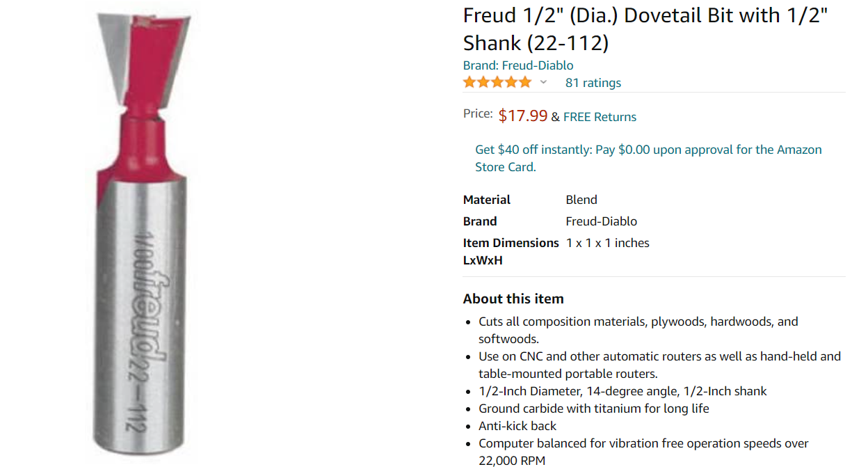Click the Ground carbide with titanium bullet
The image size is (868, 467).
594,409
